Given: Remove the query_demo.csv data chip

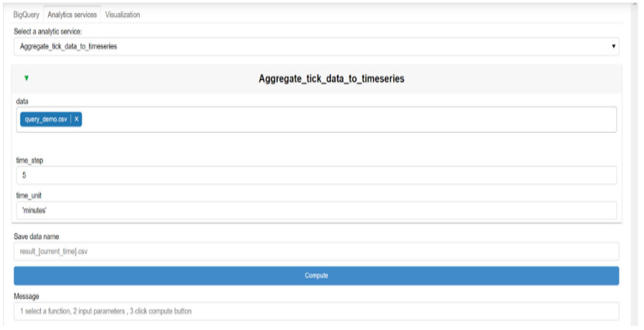Looking at the screenshot, I should click(x=76, y=119).
